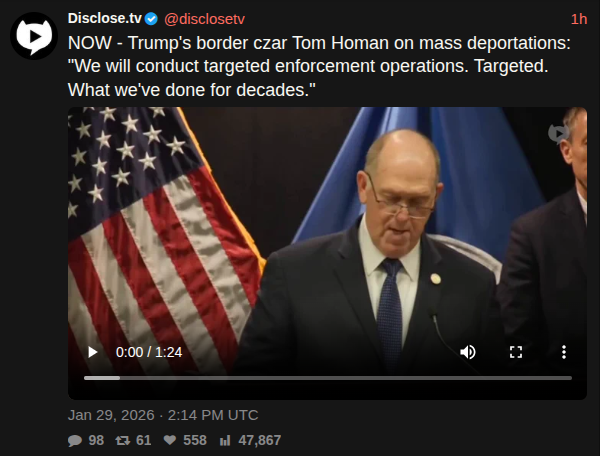Play the video with the play button
Viewport: 600px width, 456px height.
(x=92, y=352)
